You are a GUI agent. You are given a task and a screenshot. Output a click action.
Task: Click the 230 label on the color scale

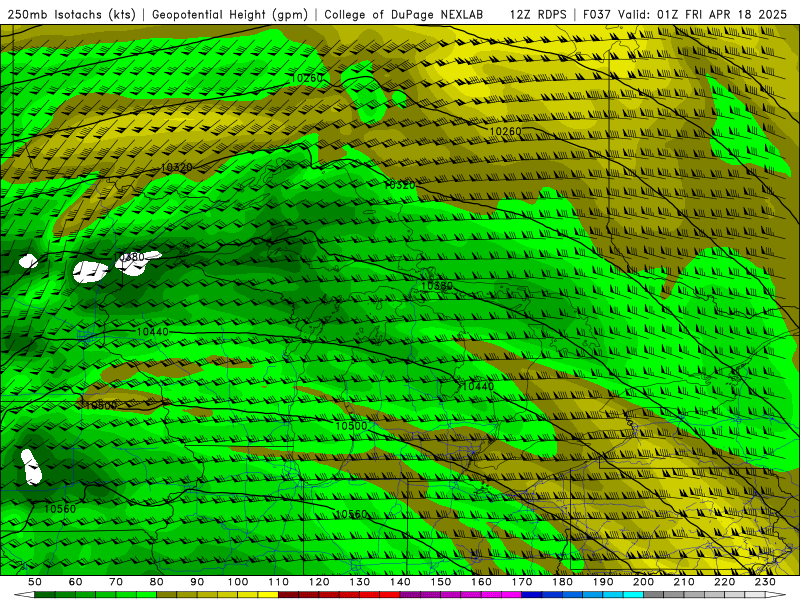[x=765, y=582]
